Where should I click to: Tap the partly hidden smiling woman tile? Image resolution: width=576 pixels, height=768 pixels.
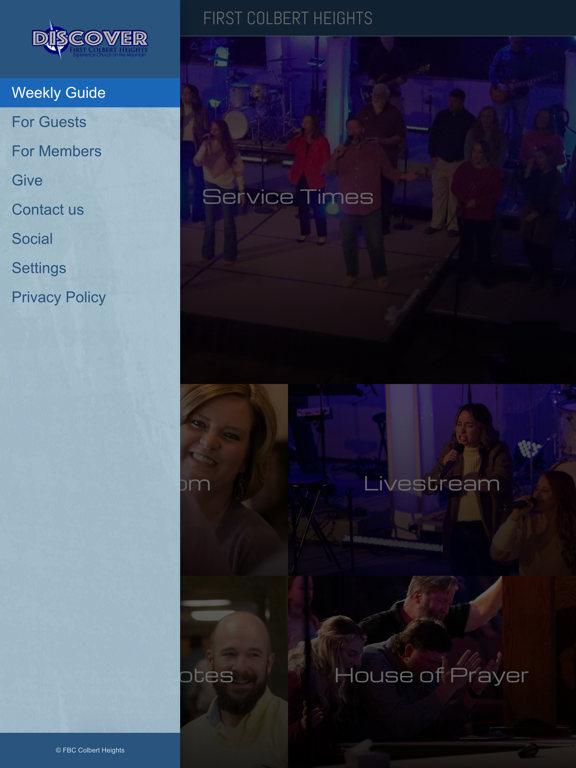click(234, 480)
